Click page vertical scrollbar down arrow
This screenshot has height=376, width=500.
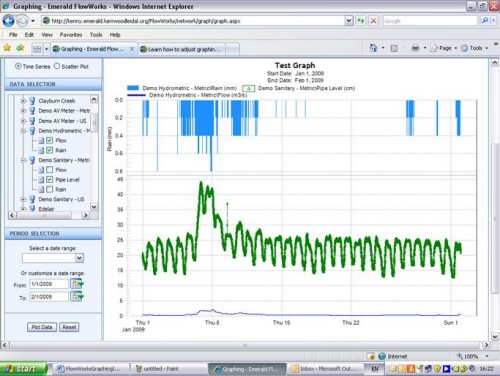tap(495, 337)
